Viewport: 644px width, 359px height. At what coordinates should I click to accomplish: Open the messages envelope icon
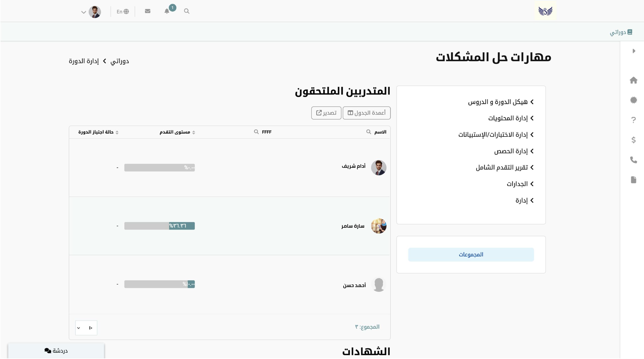(x=148, y=11)
